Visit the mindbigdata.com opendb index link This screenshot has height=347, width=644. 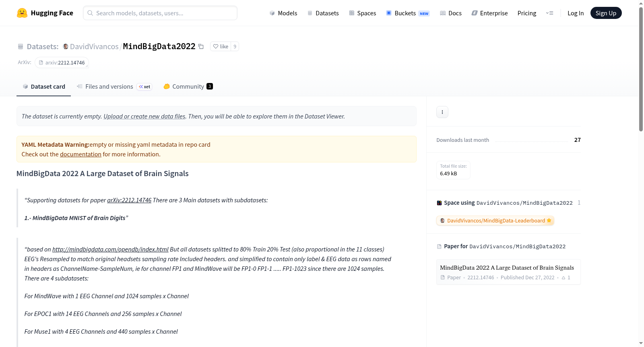pos(110,249)
